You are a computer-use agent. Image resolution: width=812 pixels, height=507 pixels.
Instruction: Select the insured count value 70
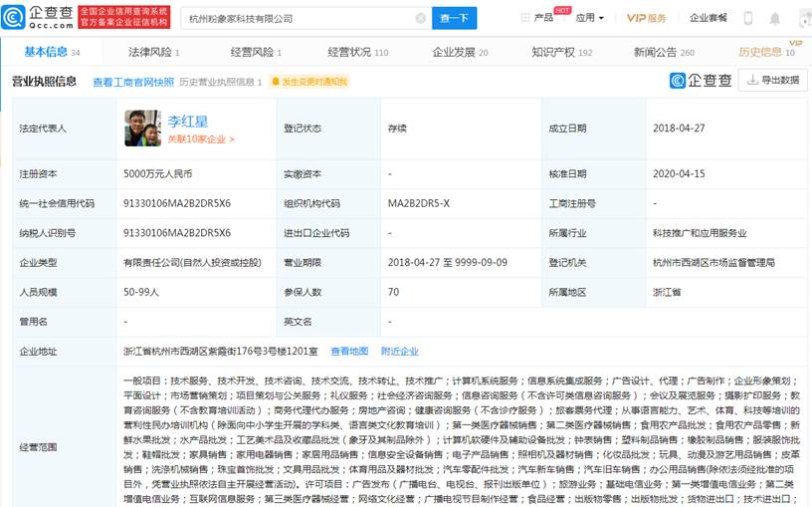coord(394,292)
